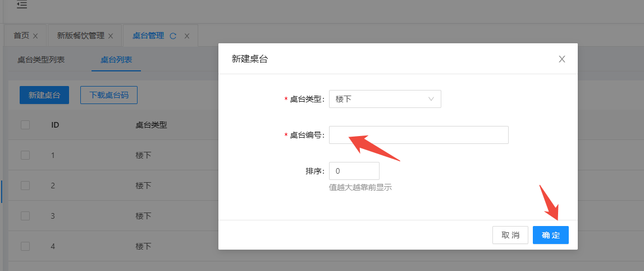
Task: Collapse sidebar with the menu fold icon
Action: coord(22,4)
